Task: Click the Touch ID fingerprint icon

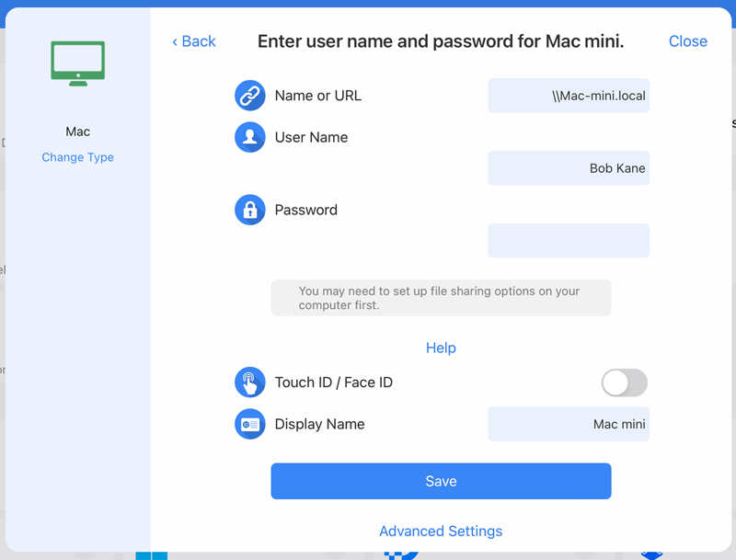Action: [x=249, y=382]
